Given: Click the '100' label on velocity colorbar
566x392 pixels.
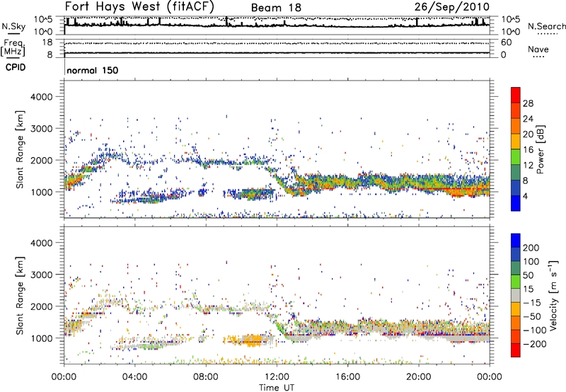Looking at the screenshot, I should coord(531,262).
